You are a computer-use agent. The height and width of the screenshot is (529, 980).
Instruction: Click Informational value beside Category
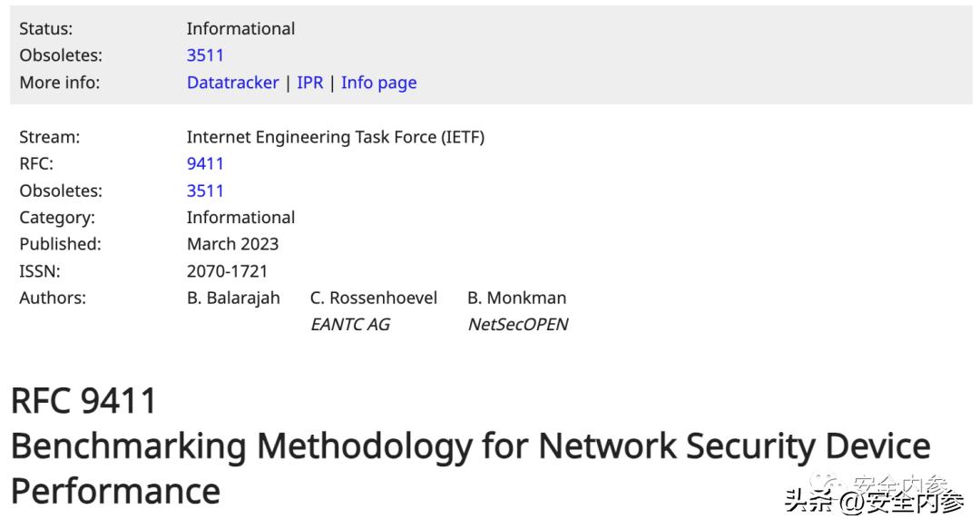coord(240,218)
